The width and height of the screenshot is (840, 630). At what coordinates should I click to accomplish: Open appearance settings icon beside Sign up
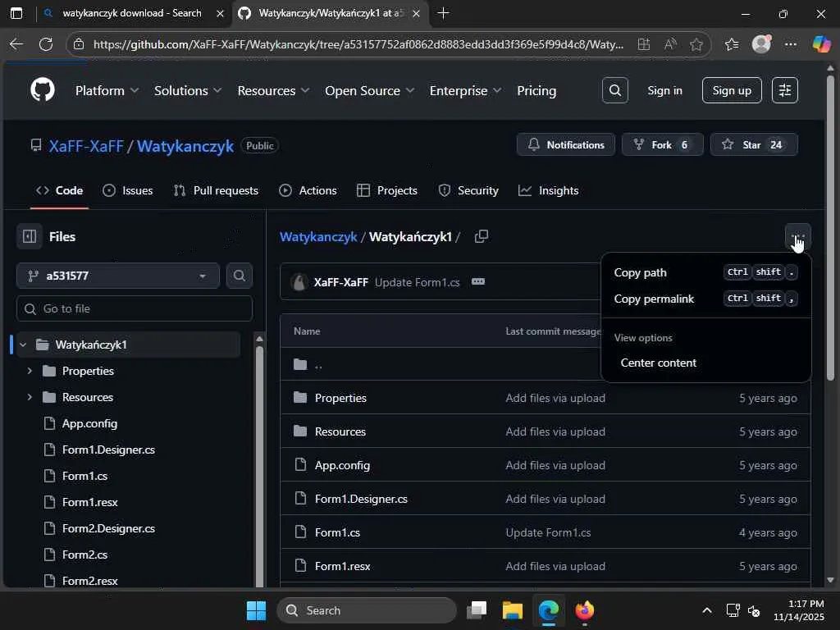pos(785,90)
